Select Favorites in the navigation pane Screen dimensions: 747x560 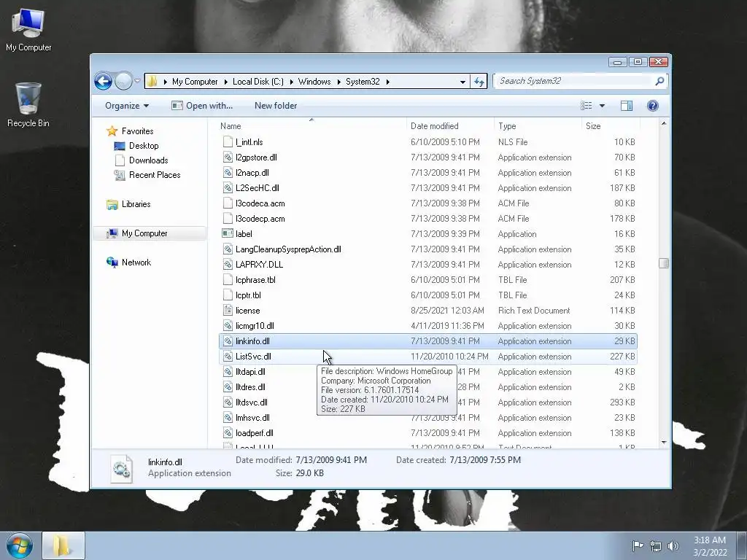pyautogui.click(x=137, y=131)
